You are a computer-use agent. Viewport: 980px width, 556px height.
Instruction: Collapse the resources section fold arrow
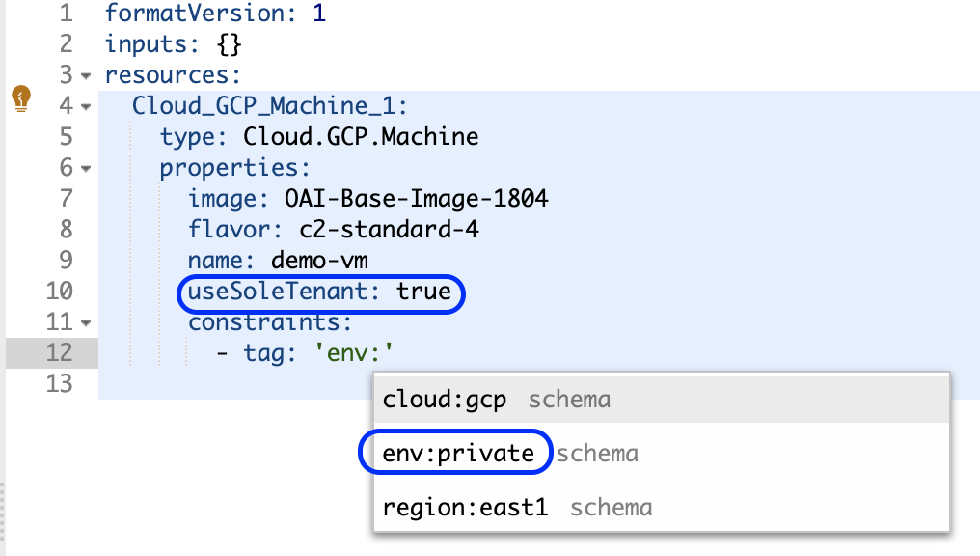[87, 75]
